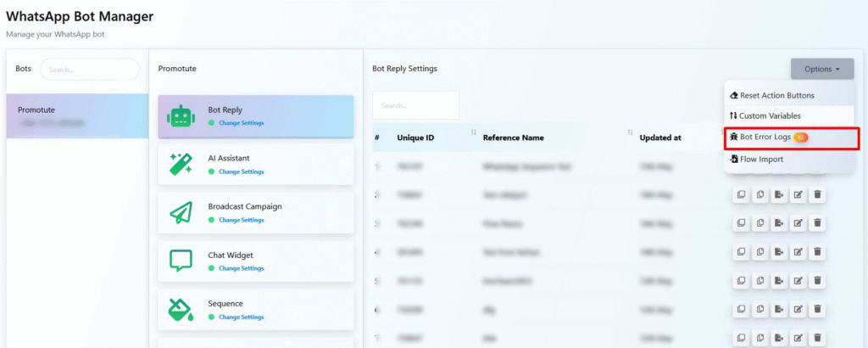Edit the row 4 bot reply

[x=798, y=251]
